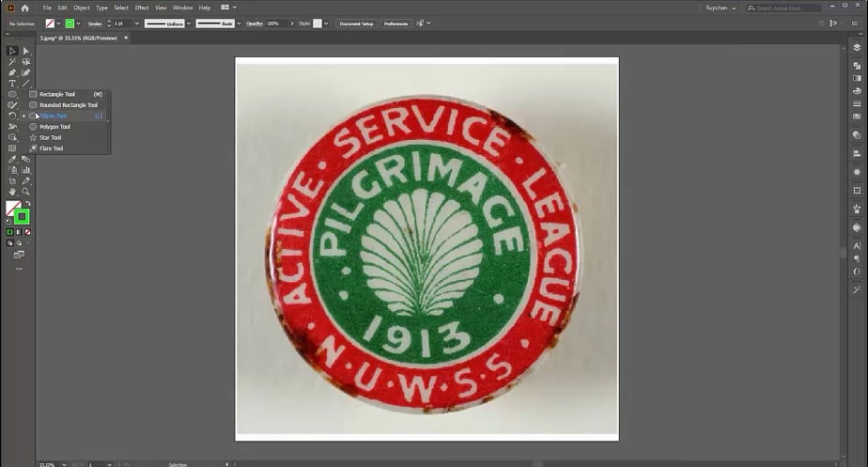Open the Basic brush definition dropdown
Screen dimensions: 868x467
(239, 23)
